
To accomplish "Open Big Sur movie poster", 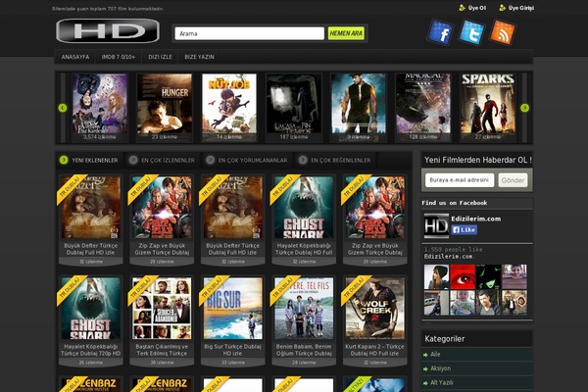I will pyautogui.click(x=233, y=309).
